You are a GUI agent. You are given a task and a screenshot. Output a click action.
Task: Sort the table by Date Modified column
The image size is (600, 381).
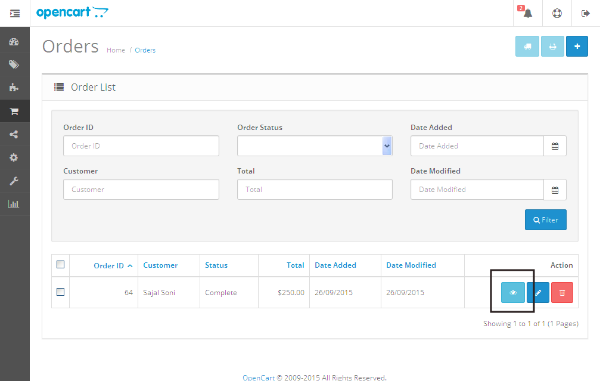pos(411,265)
